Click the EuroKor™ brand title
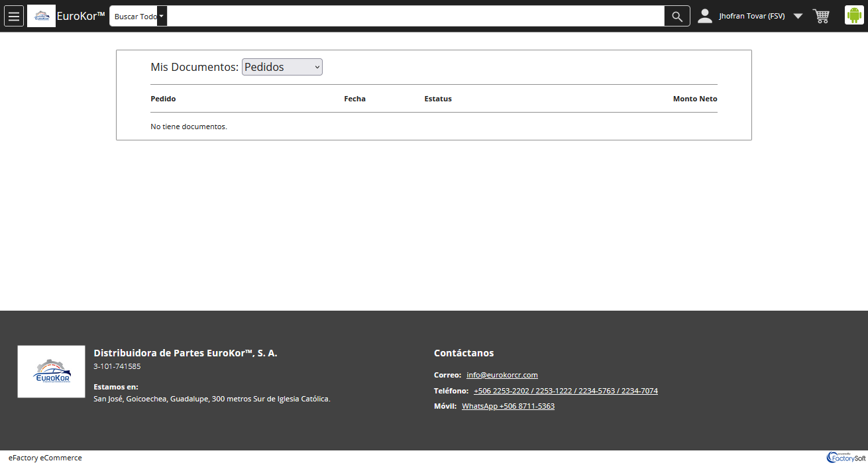Image resolution: width=868 pixels, height=465 pixels. pyautogui.click(x=81, y=16)
